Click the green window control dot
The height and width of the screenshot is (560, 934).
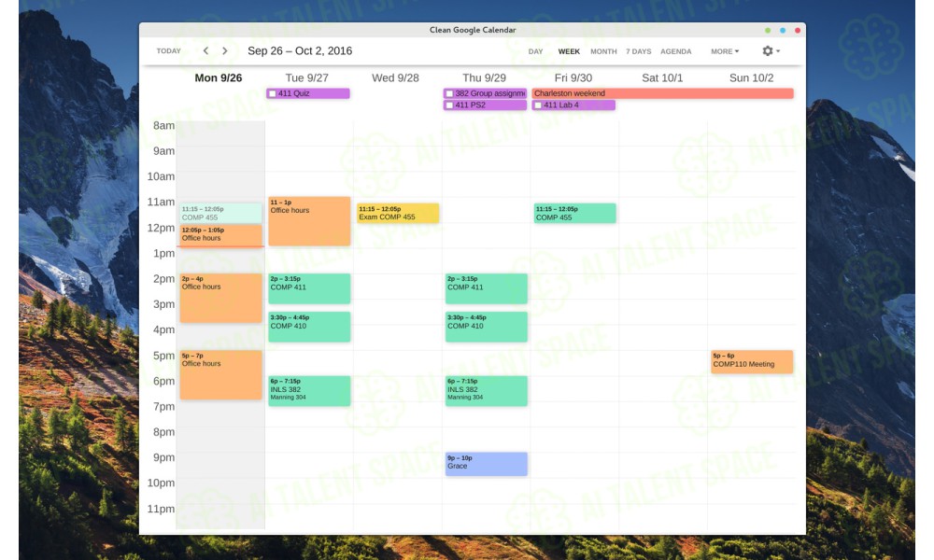[x=768, y=31]
